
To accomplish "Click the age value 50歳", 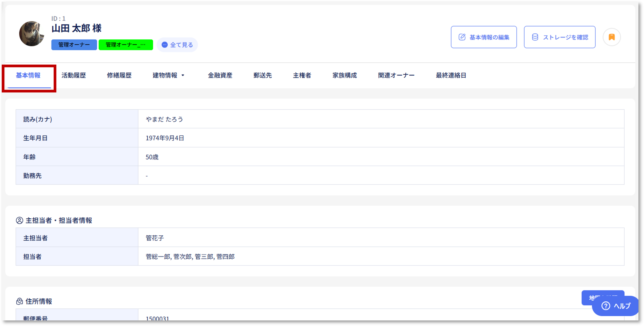I will pos(152,157).
